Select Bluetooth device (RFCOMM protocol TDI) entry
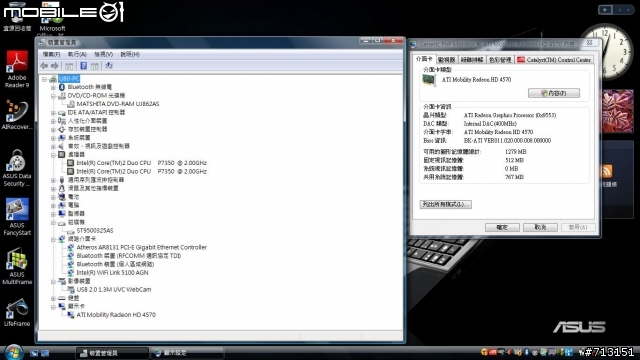 point(129,256)
